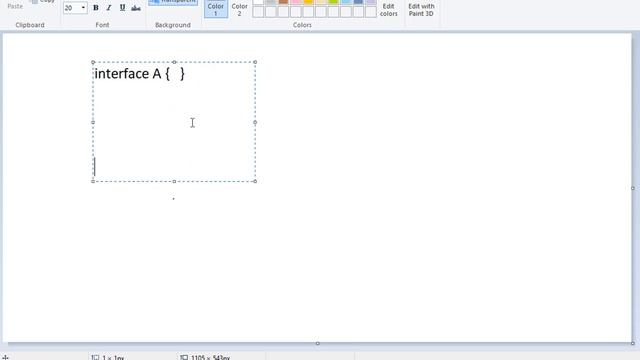Image resolution: width=640 pixels, height=360 pixels.
Task: Pick the brown color swatch
Action: click(283, 2)
